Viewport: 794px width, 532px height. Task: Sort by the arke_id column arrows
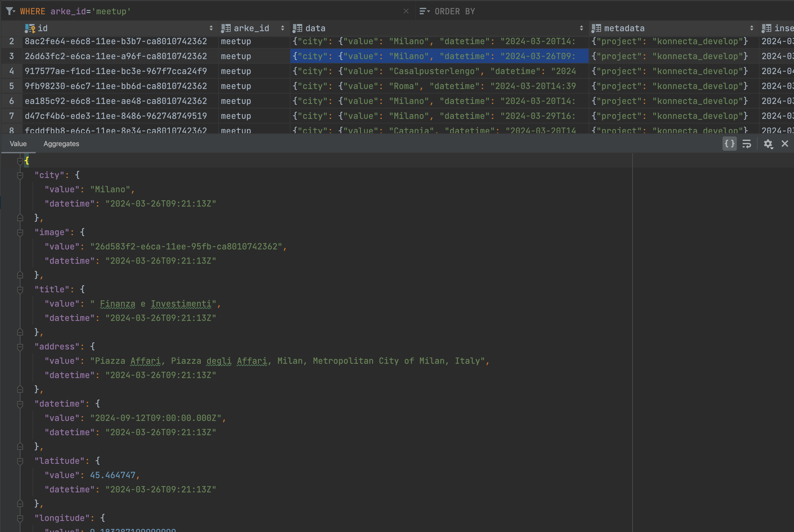tap(282, 29)
